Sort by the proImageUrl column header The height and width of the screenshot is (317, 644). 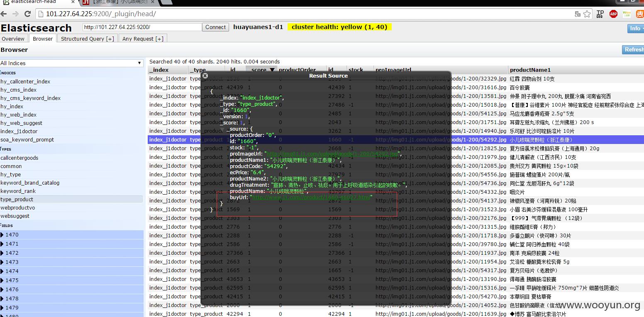point(441,70)
